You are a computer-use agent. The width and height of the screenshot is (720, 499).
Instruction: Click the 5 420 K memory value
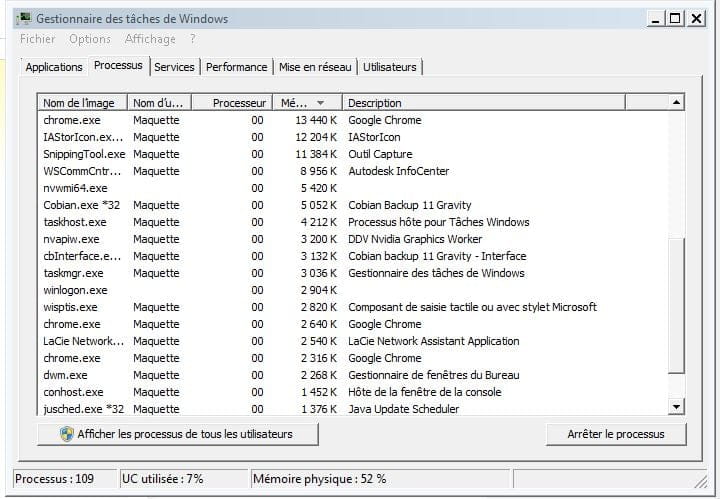tap(319, 188)
